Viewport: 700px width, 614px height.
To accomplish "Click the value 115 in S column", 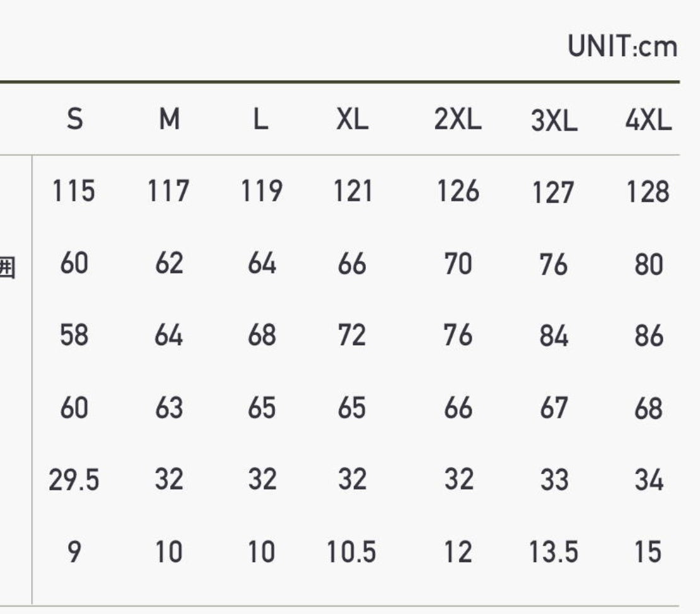I will coord(74,191).
